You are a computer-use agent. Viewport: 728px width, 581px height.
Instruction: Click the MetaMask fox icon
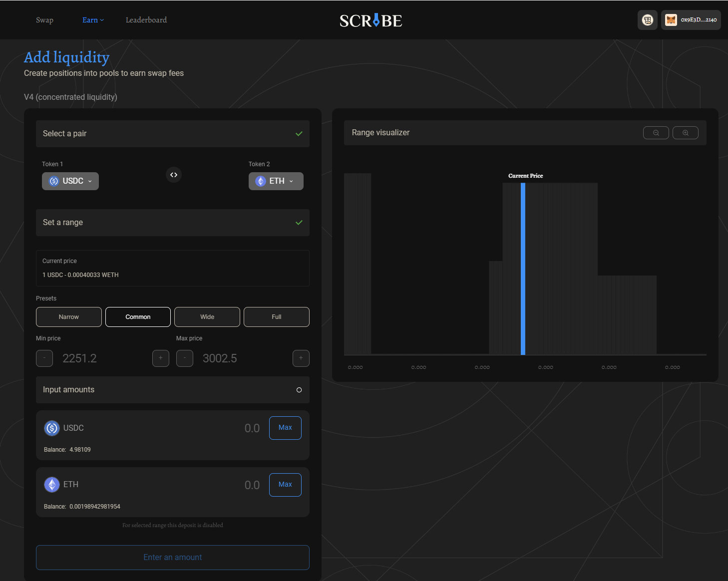pos(671,20)
